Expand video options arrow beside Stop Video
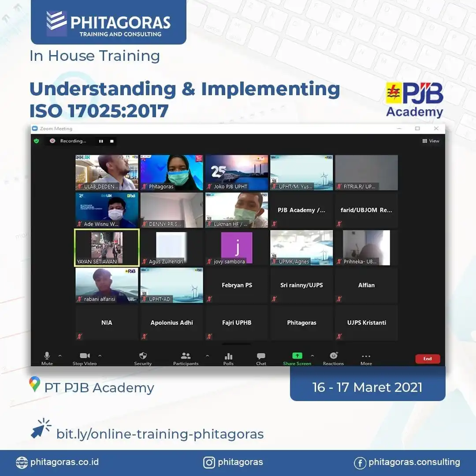This screenshot has width=476, height=476. pos(100,356)
